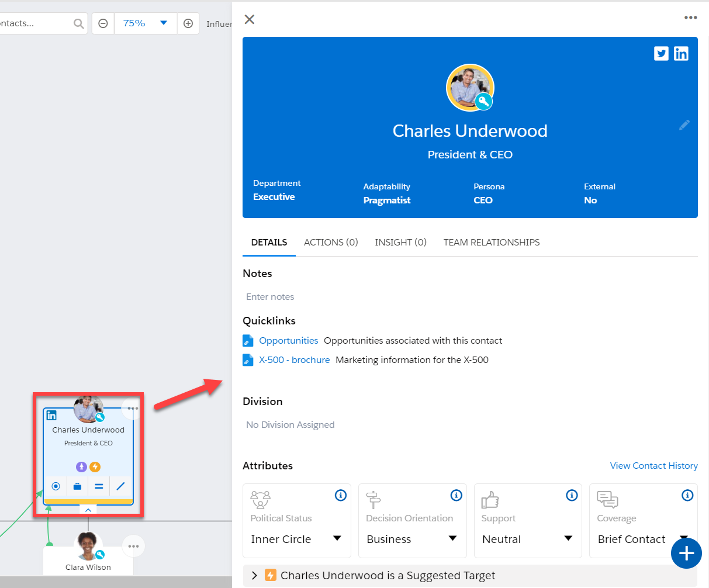Image resolution: width=709 pixels, height=588 pixels.
Task: Click the lightning icon in Suggested Target row
Action: pyautogui.click(x=271, y=576)
